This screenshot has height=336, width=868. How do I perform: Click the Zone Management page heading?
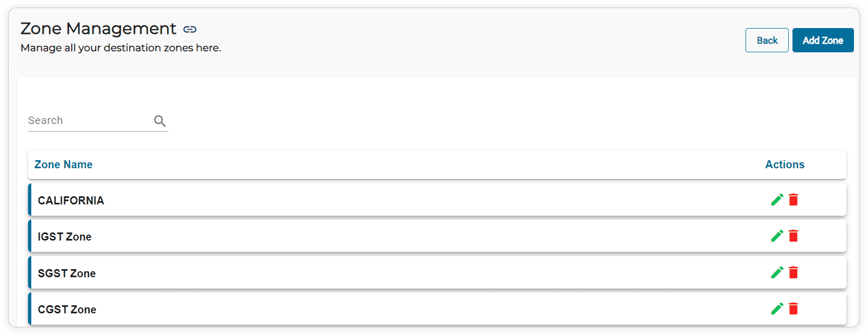98,29
